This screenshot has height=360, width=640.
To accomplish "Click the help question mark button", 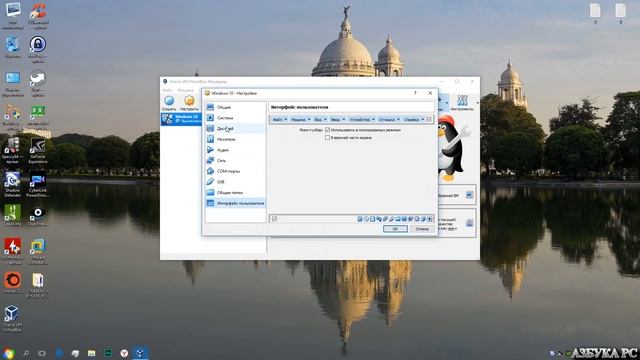I will pos(416,93).
